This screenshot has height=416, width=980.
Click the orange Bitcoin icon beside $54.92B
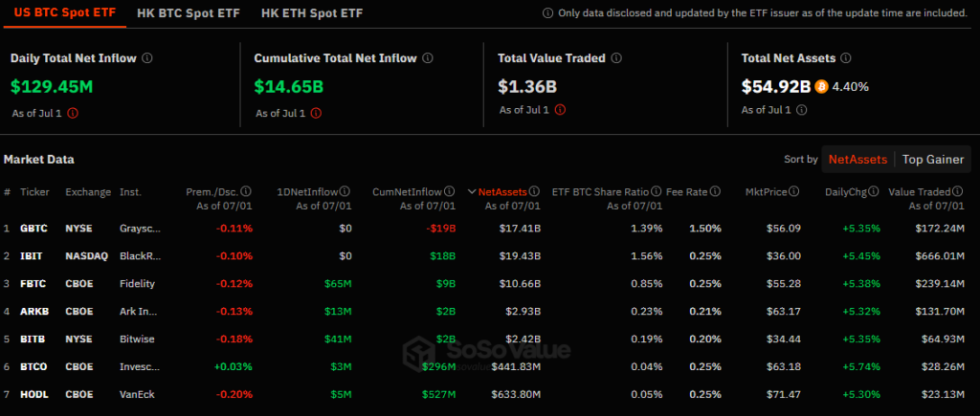point(821,87)
